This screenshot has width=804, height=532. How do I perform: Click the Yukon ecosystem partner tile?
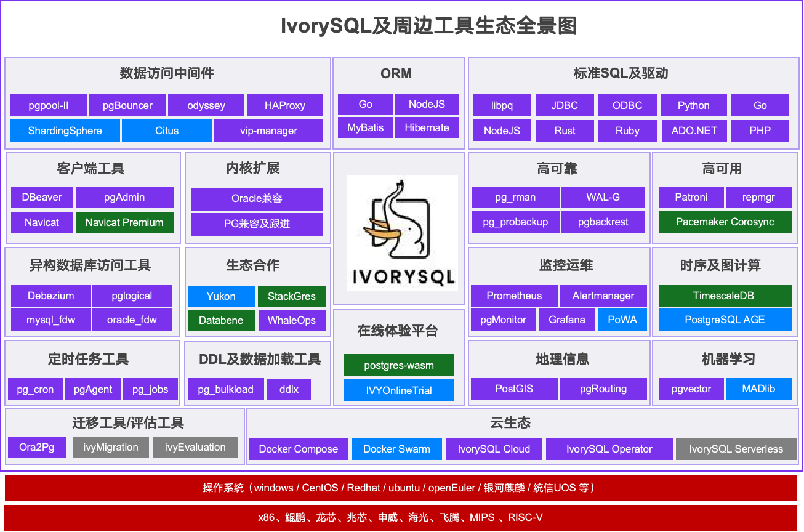pos(220,296)
